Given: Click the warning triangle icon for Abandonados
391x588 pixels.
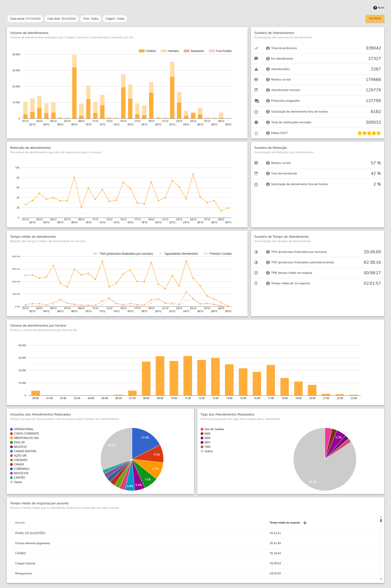Looking at the screenshot, I should click(x=256, y=69).
